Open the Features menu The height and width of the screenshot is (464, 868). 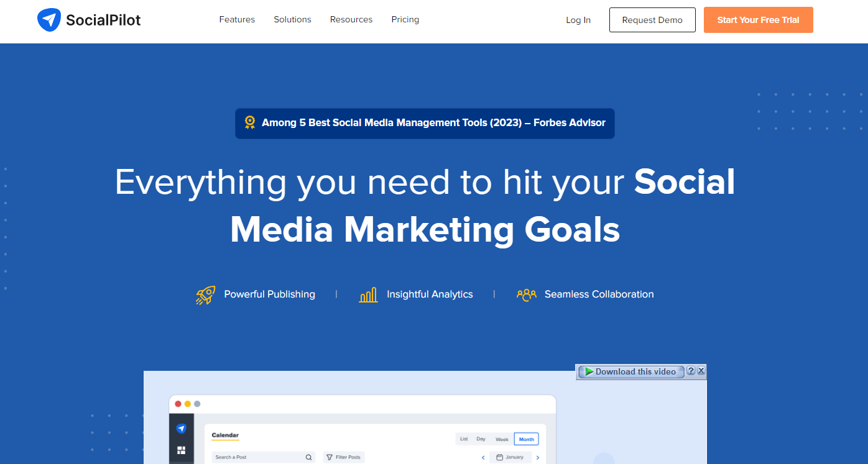(237, 19)
